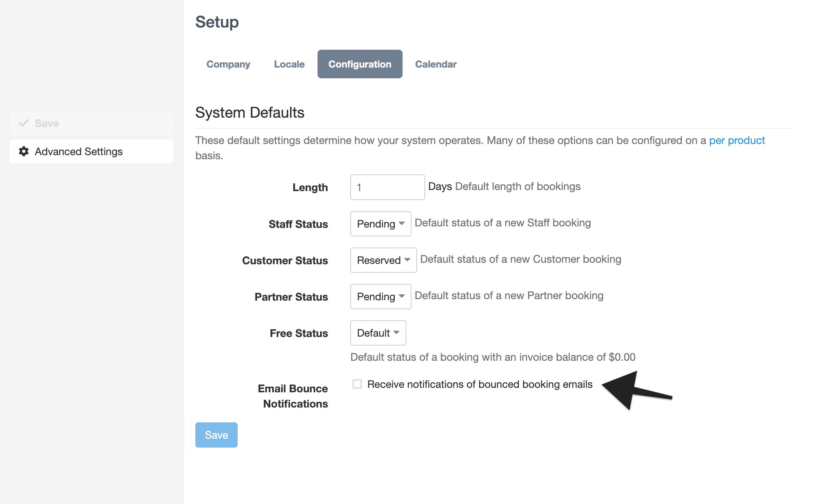Open the Staff Status dropdown
Viewport: 820px width, 504px height.
tap(381, 224)
